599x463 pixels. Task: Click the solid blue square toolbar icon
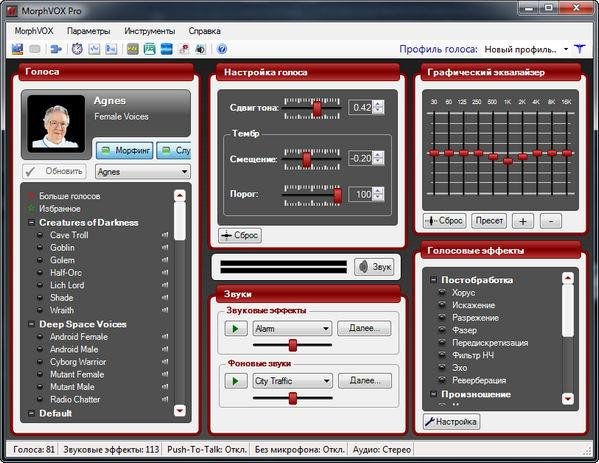click(x=167, y=49)
